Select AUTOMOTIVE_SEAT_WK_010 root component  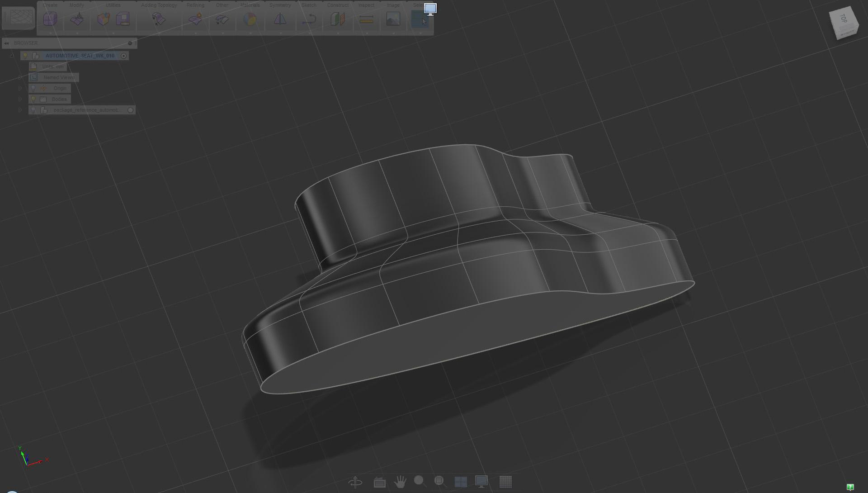pyautogui.click(x=80, y=56)
